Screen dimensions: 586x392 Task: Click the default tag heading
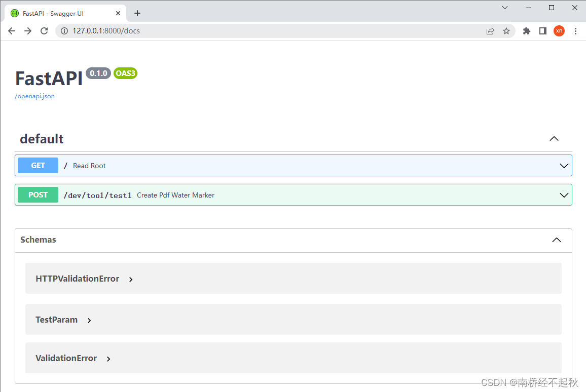[x=42, y=139]
